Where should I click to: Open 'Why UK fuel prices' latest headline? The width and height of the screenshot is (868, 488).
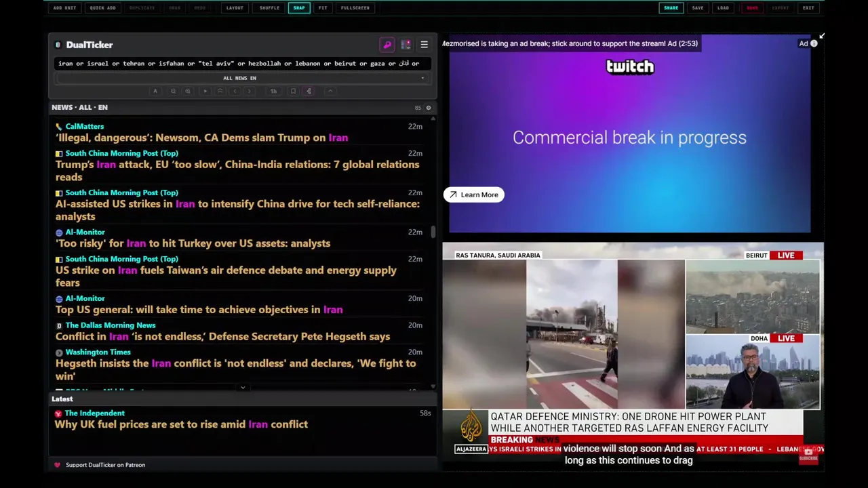tap(181, 424)
